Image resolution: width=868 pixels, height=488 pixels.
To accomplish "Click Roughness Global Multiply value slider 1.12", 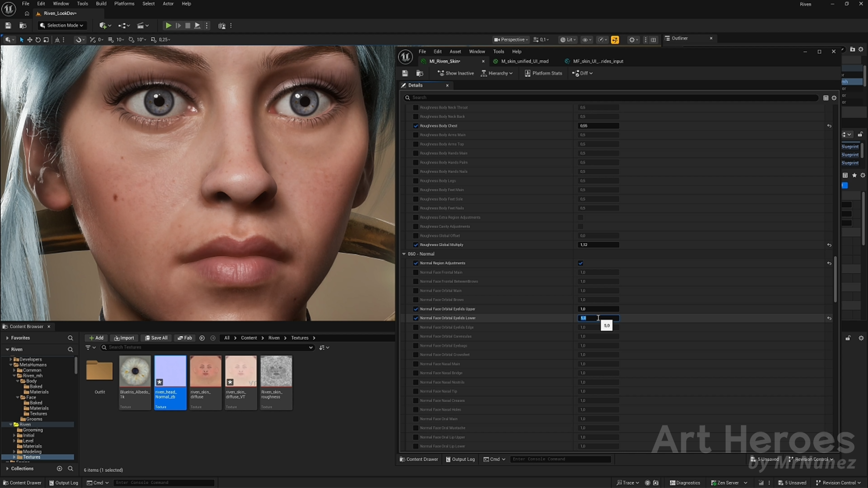I will (x=598, y=245).
